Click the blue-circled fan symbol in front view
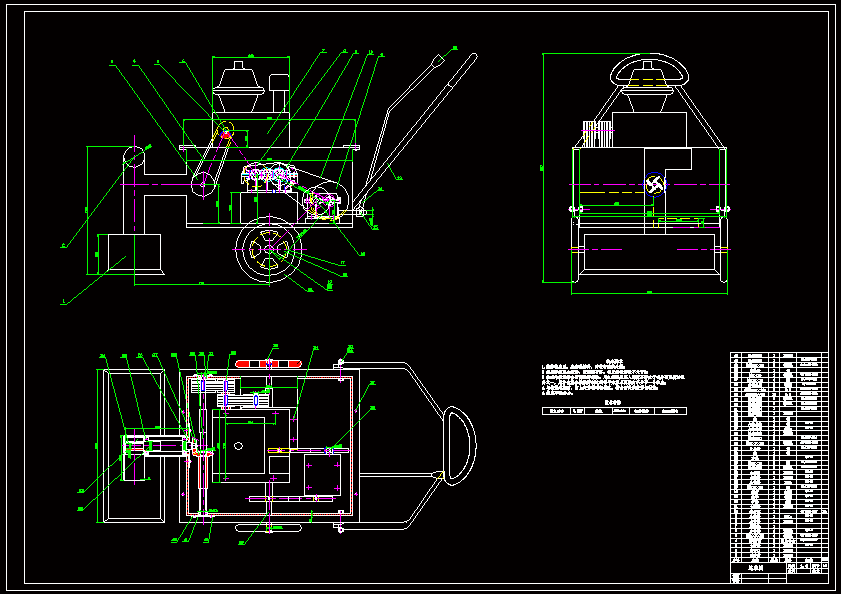Image resolution: width=841 pixels, height=594 pixels. pyautogui.click(x=654, y=185)
